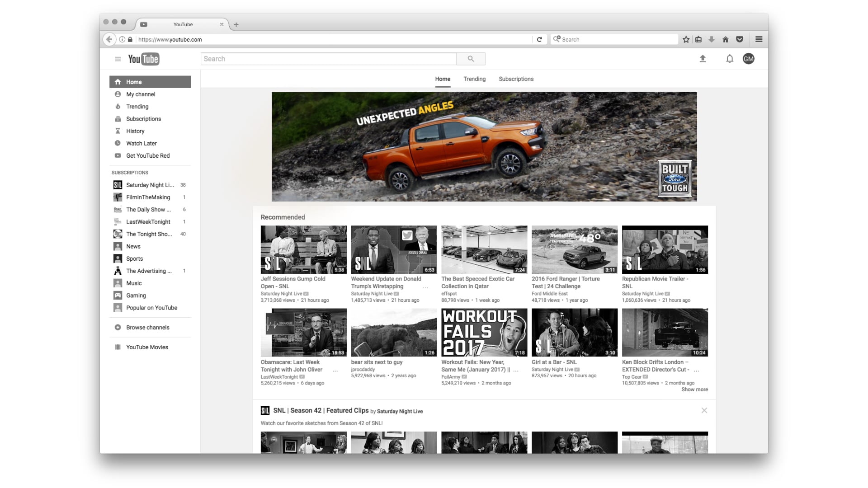Screen dimensions: 868x488
Task: Click the upload video icon
Action: coord(703,58)
